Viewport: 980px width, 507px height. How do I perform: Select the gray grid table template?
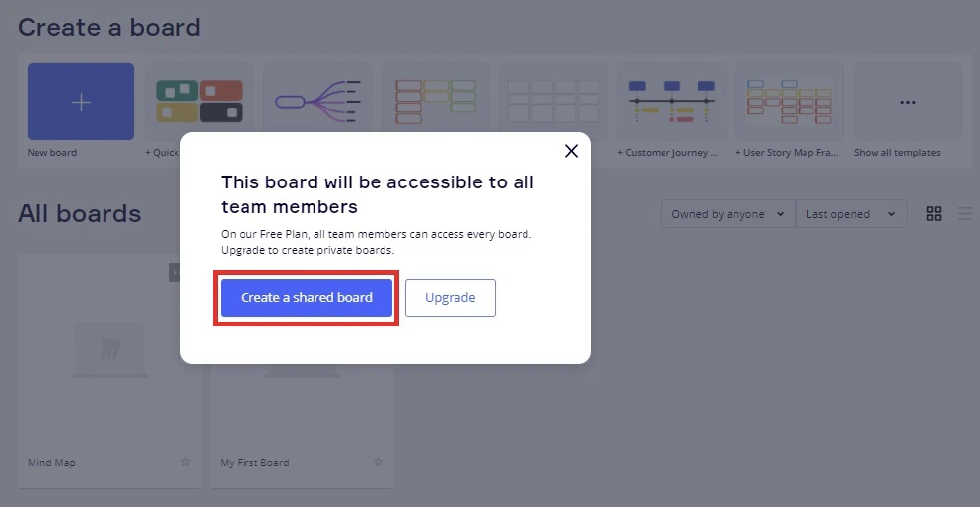[553, 101]
